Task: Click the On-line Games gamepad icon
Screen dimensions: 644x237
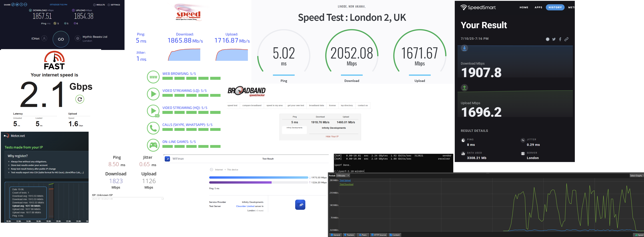Action: point(153,145)
